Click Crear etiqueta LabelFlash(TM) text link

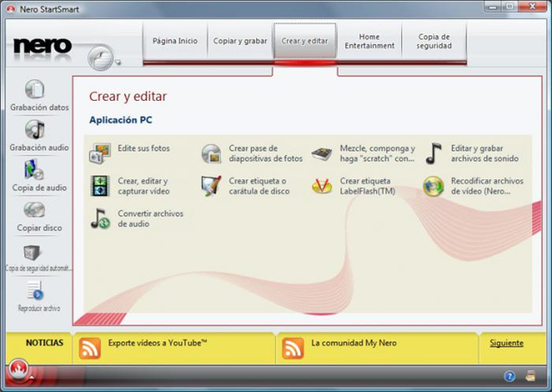[367, 186]
